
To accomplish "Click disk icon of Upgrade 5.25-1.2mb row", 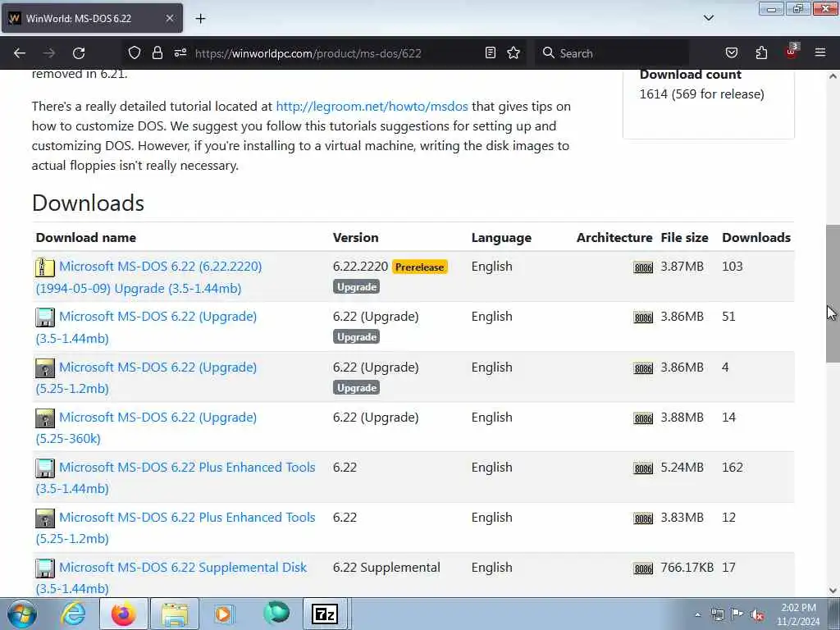I will click(x=45, y=368).
